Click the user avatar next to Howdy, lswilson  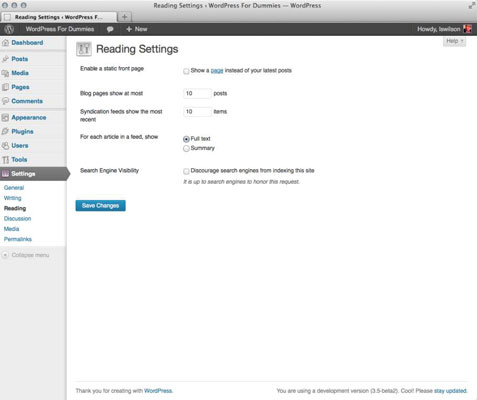pos(467,29)
